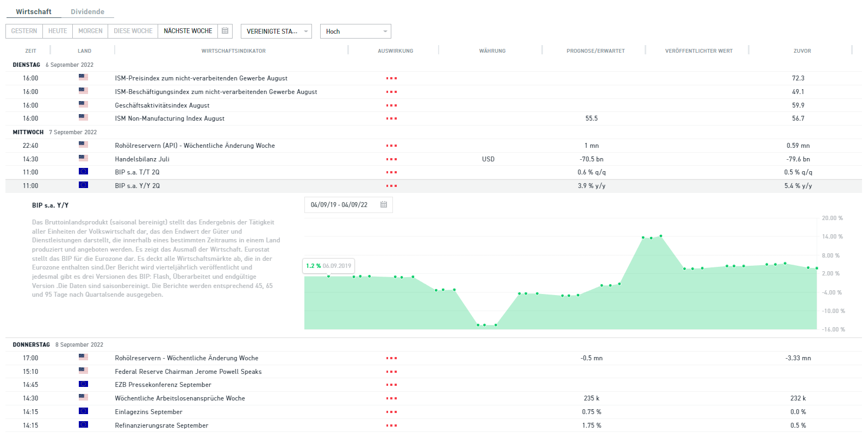
Task: Expand the Handelsbilanz Juli row
Action: [x=434, y=159]
